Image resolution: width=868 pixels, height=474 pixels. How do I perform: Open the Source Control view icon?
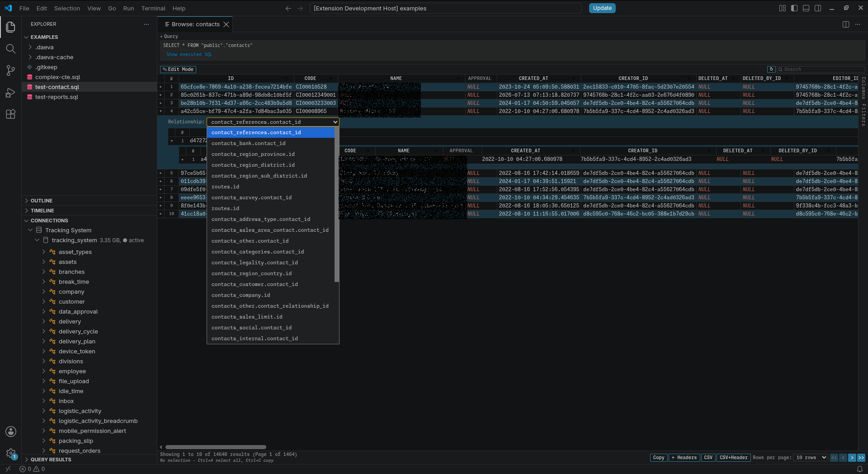[11, 70]
